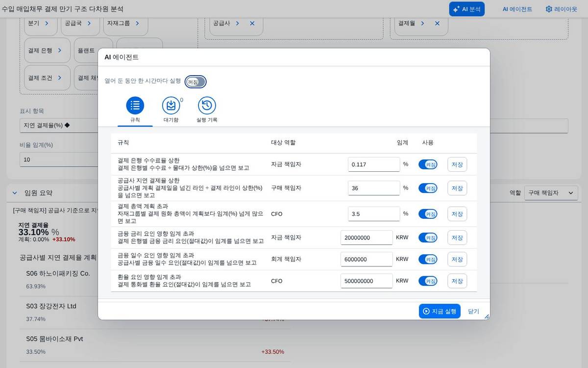Expand the 결제월 chip chevron
Screen dimensions: 588x368
[x=422, y=23]
